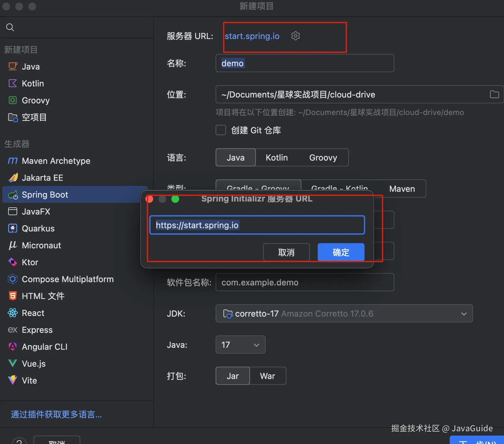Select War packaging

point(268,376)
